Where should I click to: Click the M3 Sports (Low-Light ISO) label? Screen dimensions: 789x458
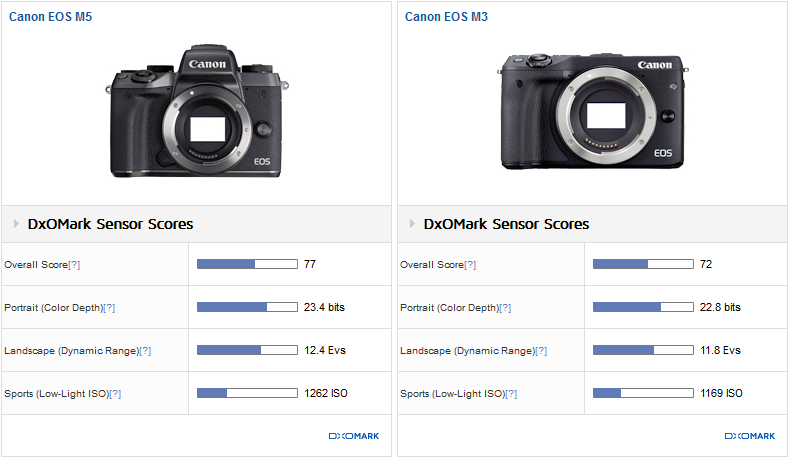(x=452, y=394)
